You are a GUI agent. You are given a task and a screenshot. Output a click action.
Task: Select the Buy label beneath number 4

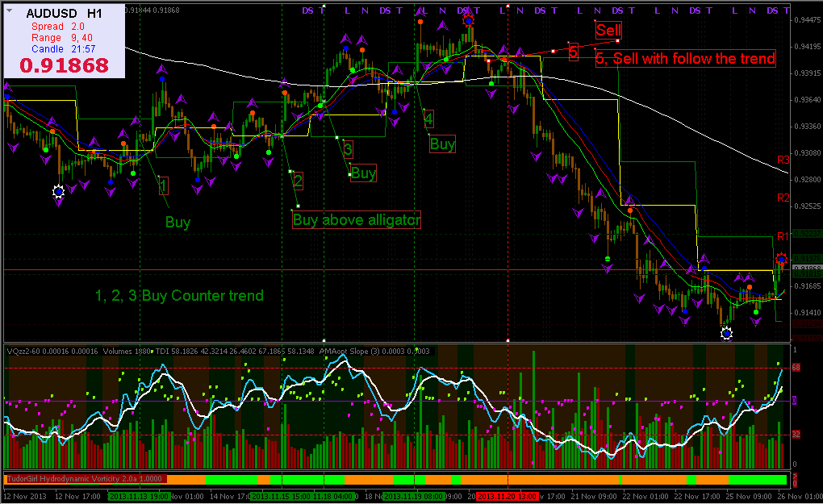click(442, 144)
